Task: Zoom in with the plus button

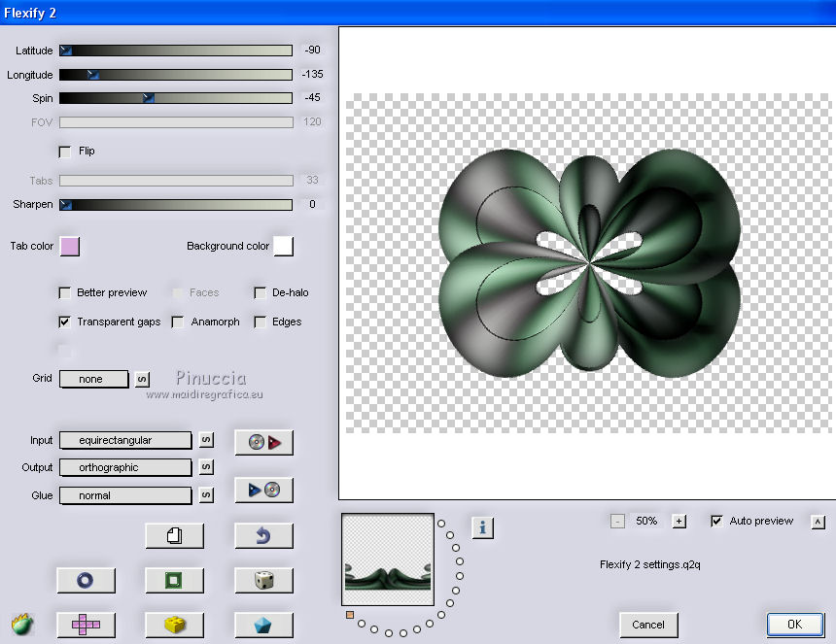Action: pos(679,521)
